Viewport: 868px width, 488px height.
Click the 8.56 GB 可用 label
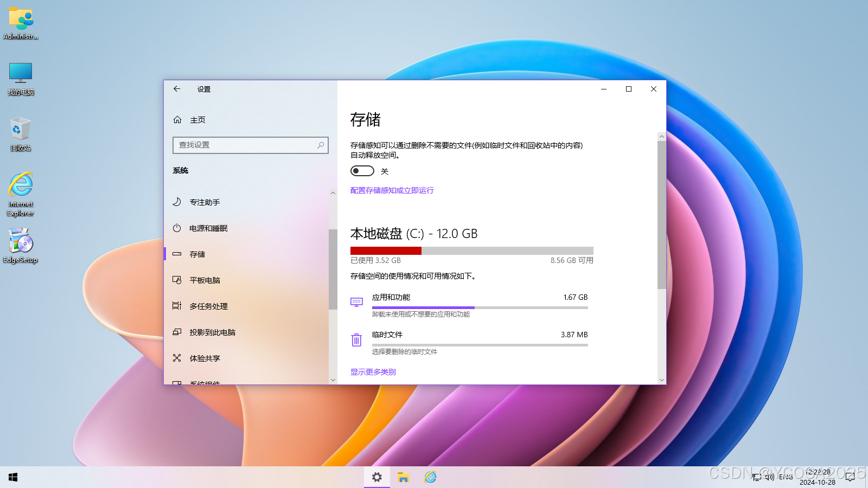(572, 260)
